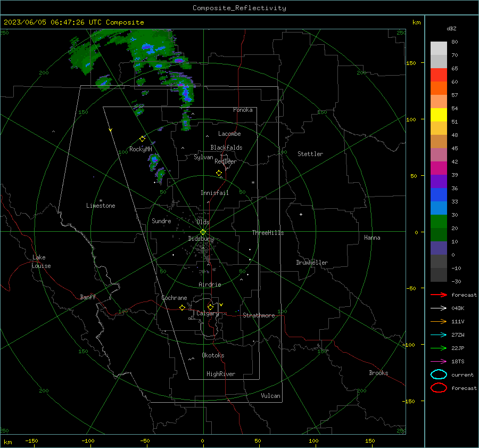Click the RockyMH label
Screen dimensions: 479x448
[x=141, y=149]
